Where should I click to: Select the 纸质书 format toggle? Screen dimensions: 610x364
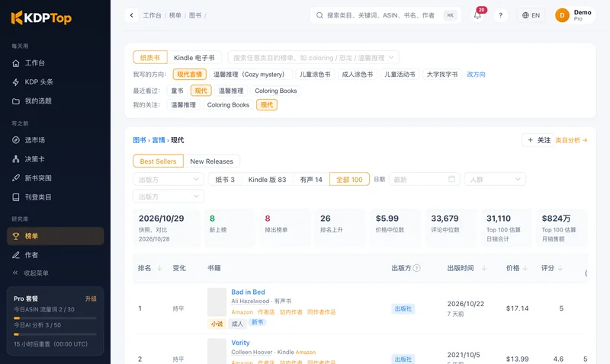150,58
